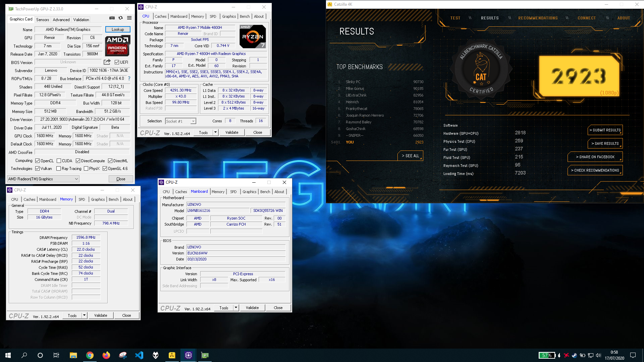644x362 pixels.
Task: Open volume control in system tray
Action: tap(598, 355)
